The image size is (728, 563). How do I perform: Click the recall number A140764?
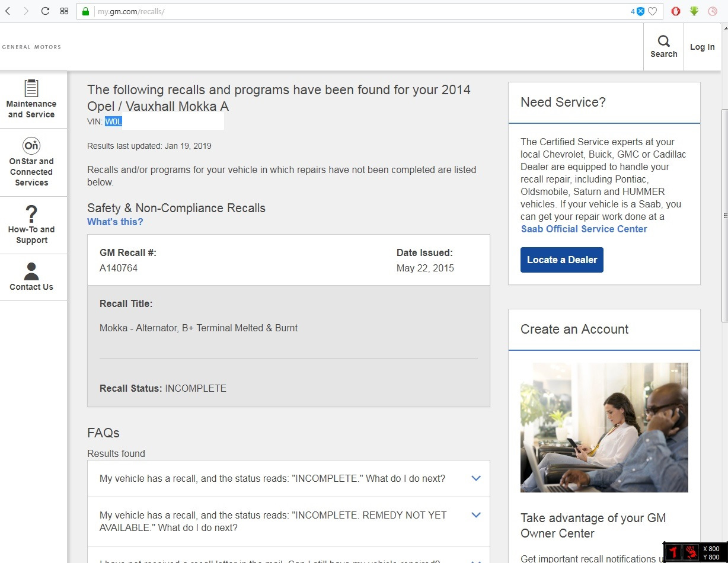(119, 268)
